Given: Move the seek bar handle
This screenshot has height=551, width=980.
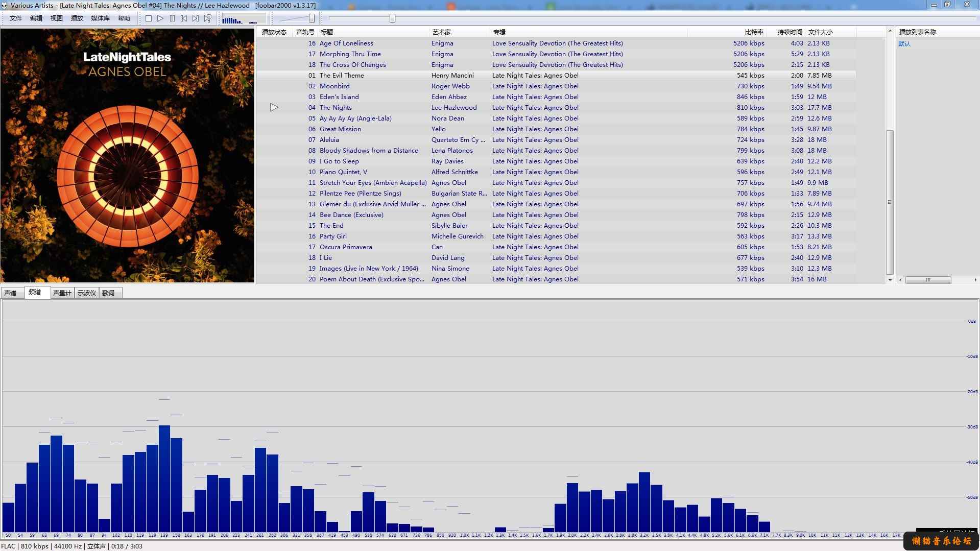Looking at the screenshot, I should pos(392,18).
